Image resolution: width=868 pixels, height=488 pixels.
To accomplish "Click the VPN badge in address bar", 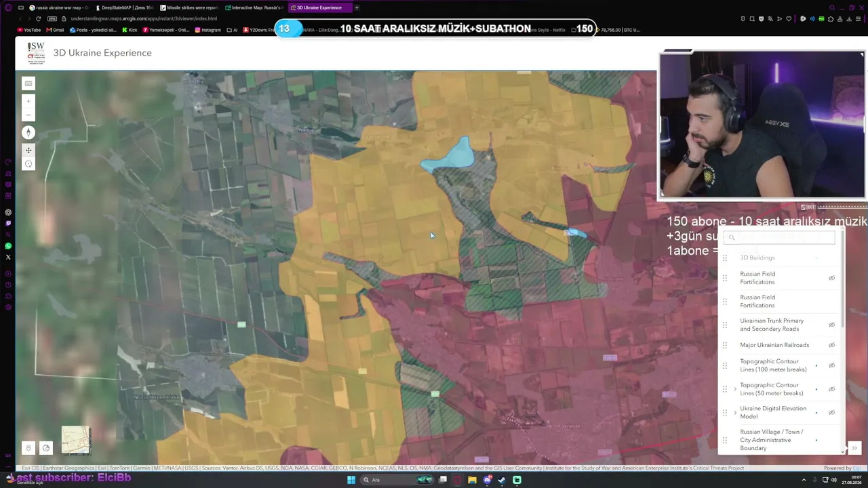I will [x=52, y=19].
